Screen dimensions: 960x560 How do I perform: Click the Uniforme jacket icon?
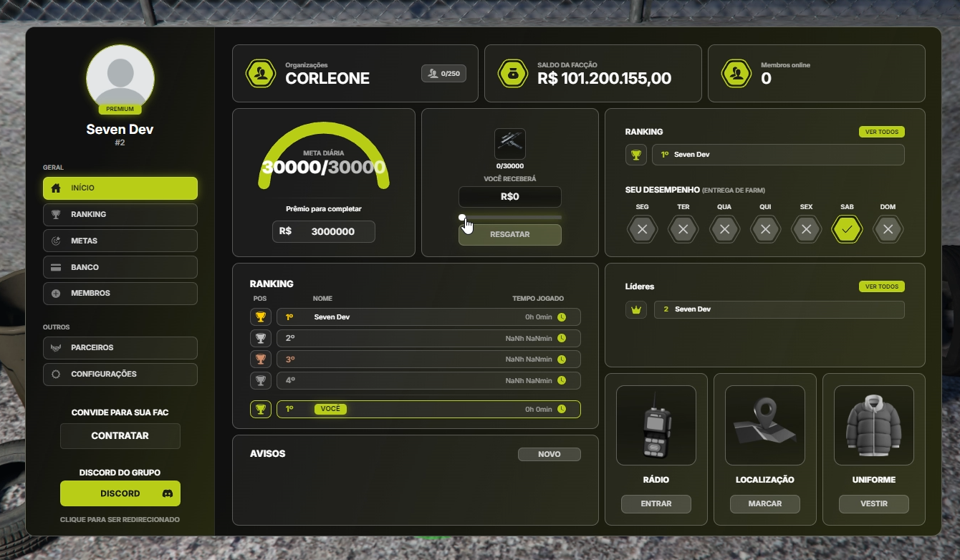[873, 425]
